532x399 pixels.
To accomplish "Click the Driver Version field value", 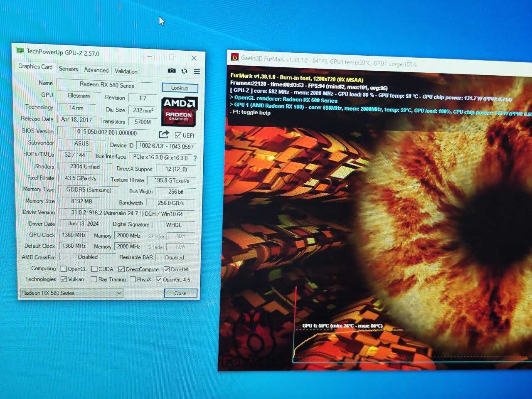I will (x=127, y=213).
